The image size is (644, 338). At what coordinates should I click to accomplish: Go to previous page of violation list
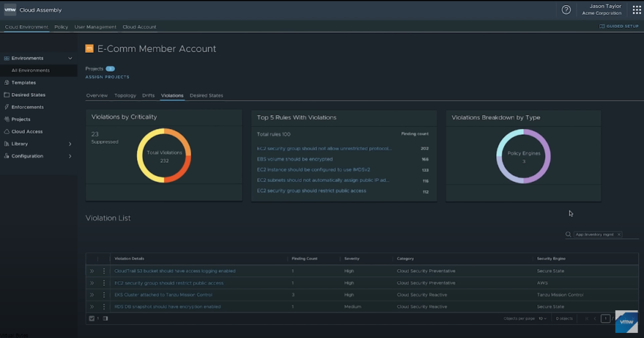(x=595, y=318)
